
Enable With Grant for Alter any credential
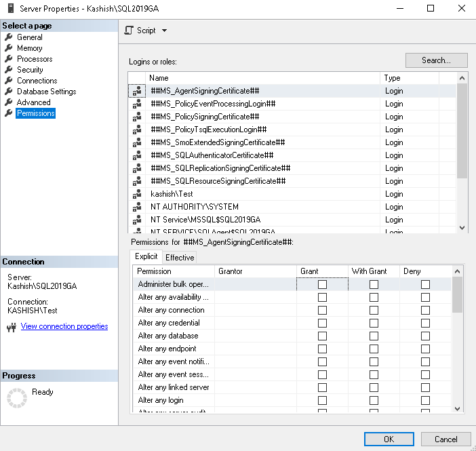374,323
